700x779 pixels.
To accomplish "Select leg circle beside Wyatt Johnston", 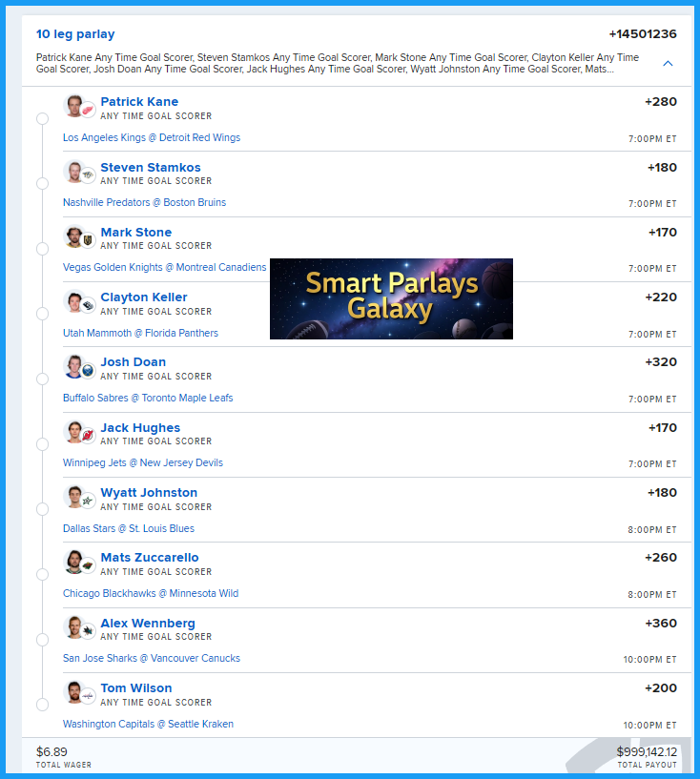I will (43, 509).
